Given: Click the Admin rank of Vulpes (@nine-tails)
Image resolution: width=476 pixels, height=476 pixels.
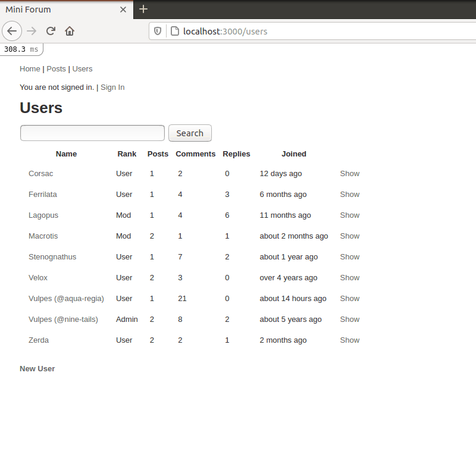Looking at the screenshot, I should click(x=127, y=320).
